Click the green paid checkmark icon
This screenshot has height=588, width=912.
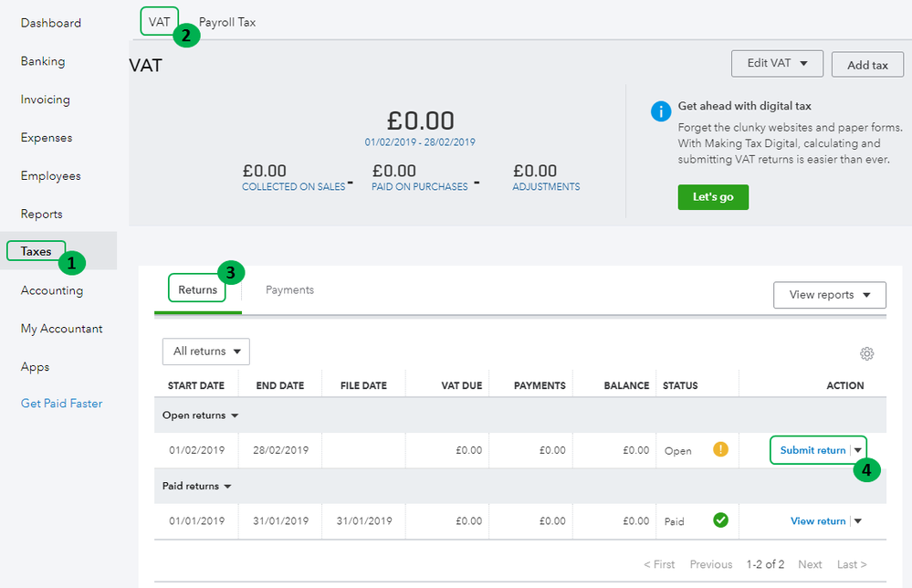(720, 520)
